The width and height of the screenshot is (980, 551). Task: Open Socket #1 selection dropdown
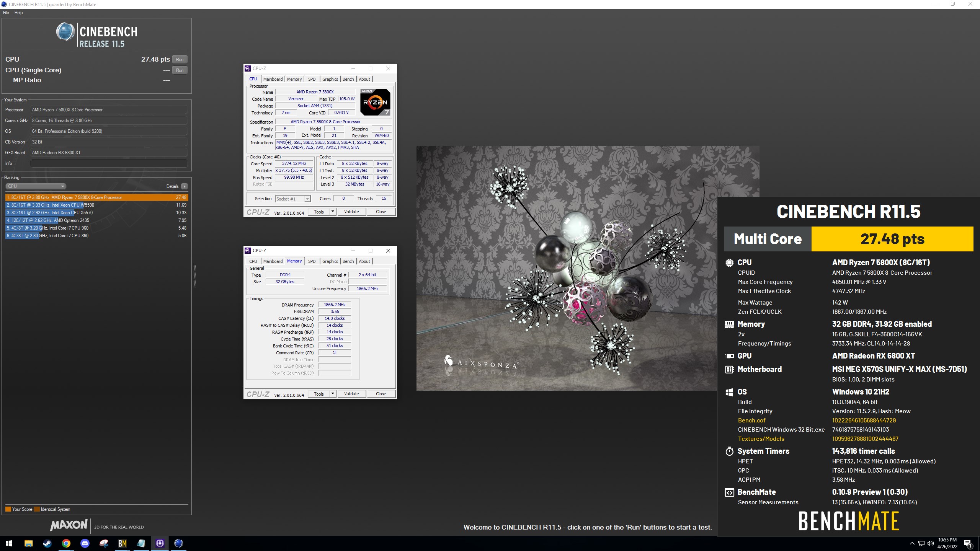click(293, 199)
